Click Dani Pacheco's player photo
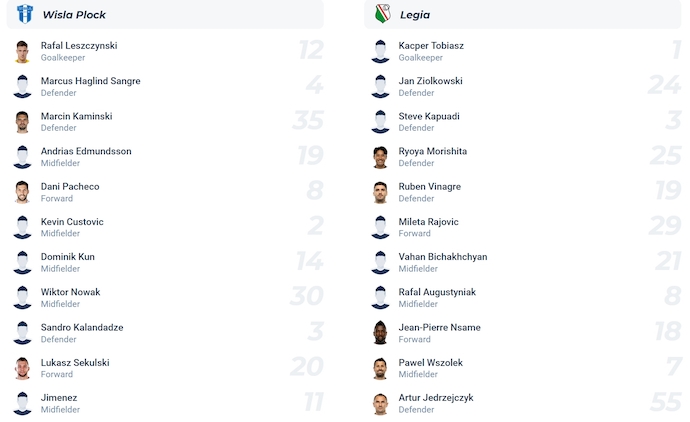 click(x=22, y=192)
